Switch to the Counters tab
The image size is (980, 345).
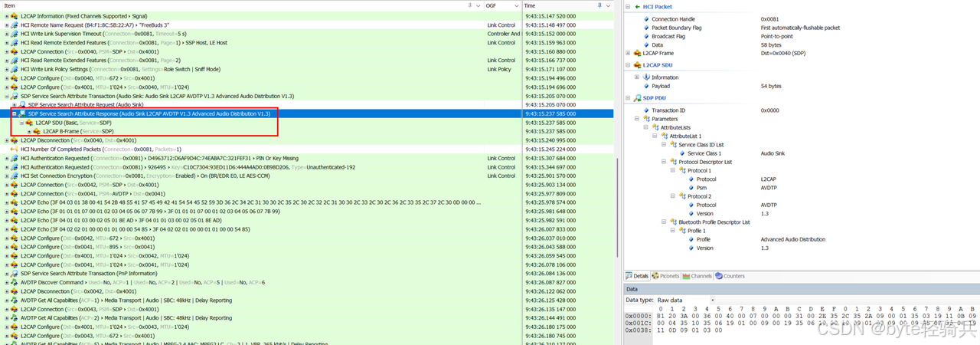pos(730,276)
